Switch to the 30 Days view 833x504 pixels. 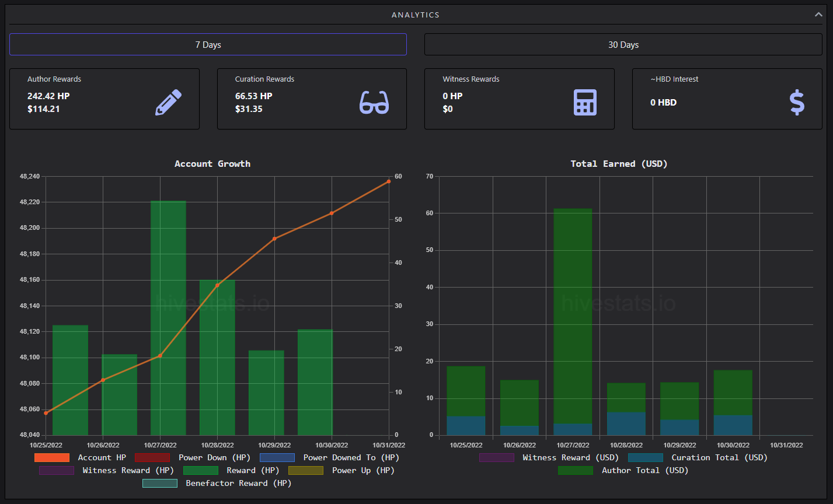click(623, 44)
